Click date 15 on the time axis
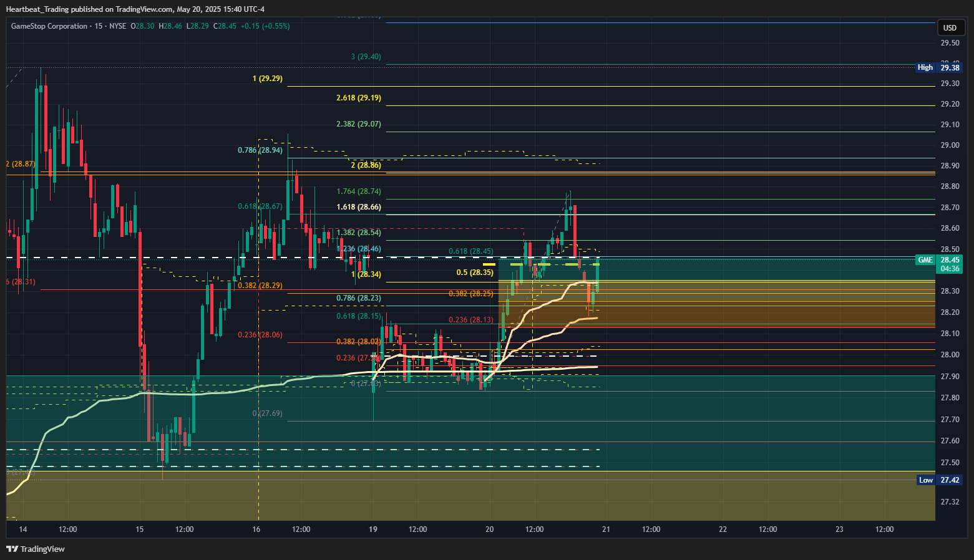This screenshot has height=560, width=974. coord(140,529)
